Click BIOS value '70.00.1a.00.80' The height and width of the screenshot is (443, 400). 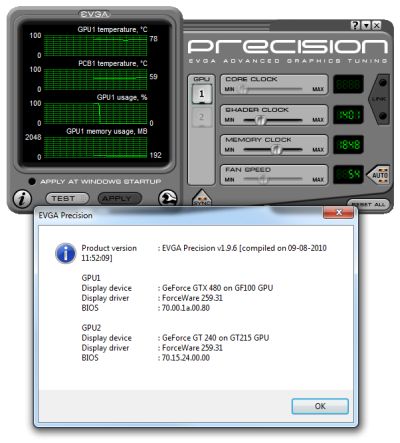[x=186, y=308]
